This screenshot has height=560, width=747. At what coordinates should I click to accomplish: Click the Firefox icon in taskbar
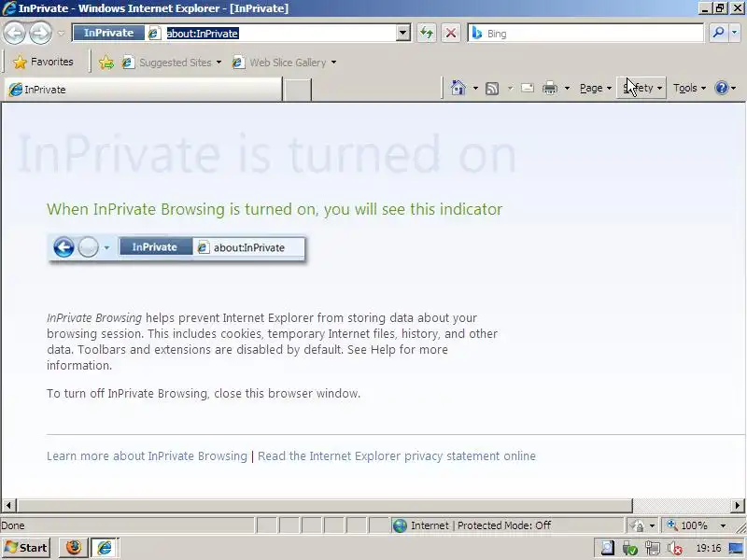point(74,548)
